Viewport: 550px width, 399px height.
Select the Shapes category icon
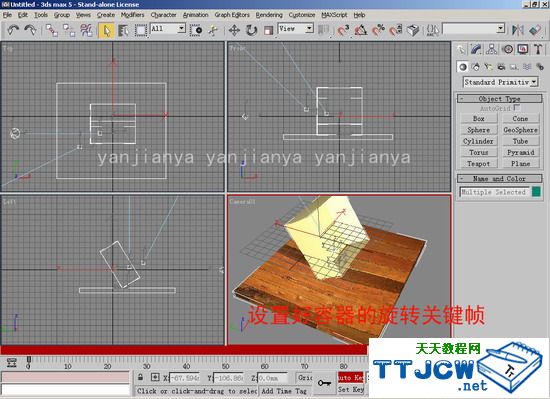(476, 67)
